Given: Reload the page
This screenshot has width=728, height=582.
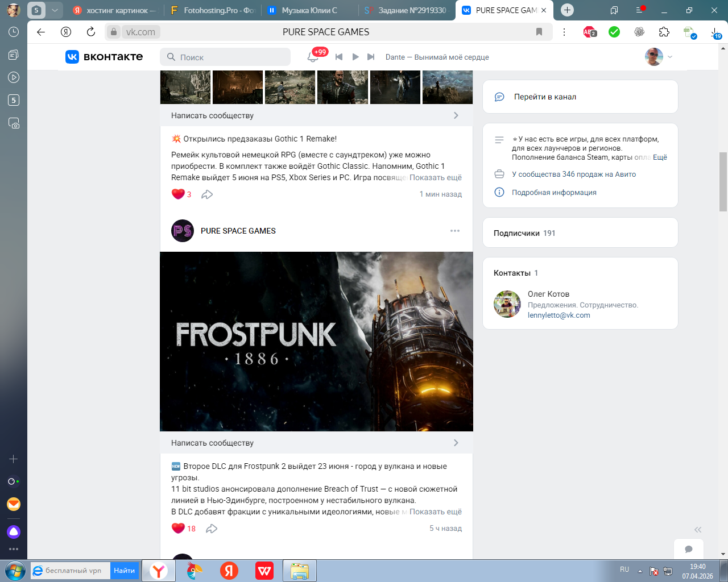Looking at the screenshot, I should click(91, 32).
